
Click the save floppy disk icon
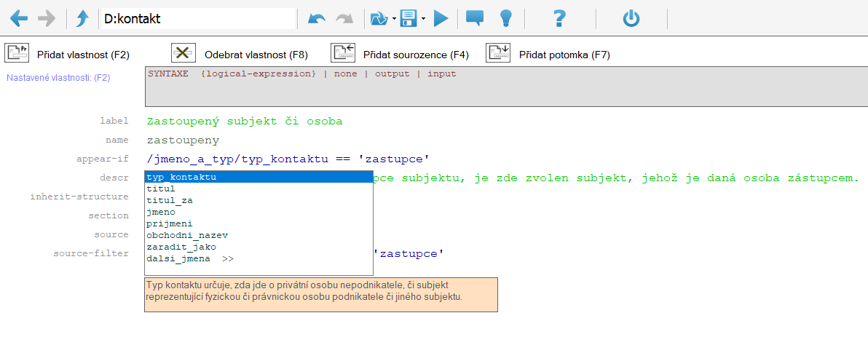coord(409,18)
